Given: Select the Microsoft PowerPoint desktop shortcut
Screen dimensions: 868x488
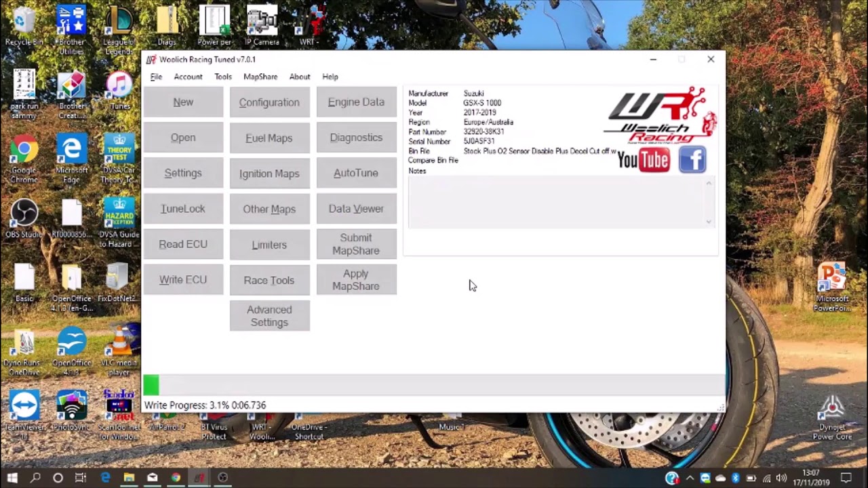Looking at the screenshot, I should [832, 287].
